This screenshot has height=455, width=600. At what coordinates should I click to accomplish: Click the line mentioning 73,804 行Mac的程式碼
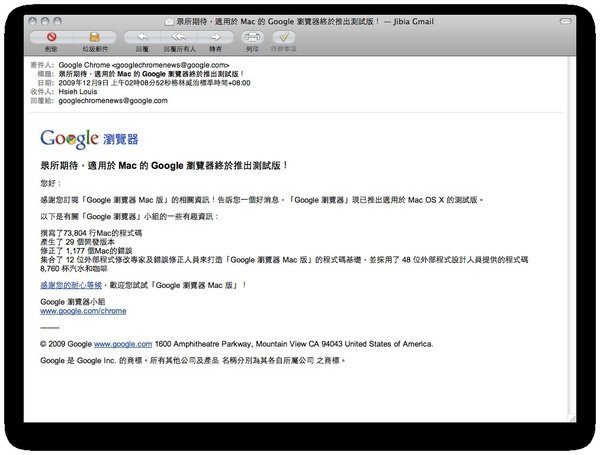[x=91, y=233]
